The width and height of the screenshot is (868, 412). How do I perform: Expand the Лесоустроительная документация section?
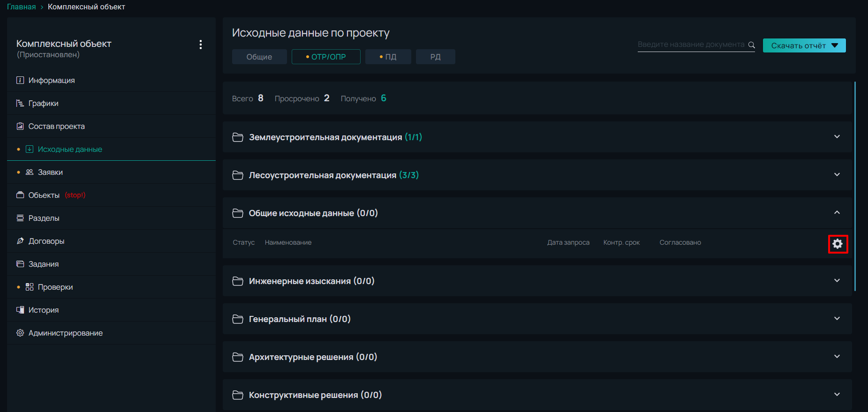[x=837, y=175]
